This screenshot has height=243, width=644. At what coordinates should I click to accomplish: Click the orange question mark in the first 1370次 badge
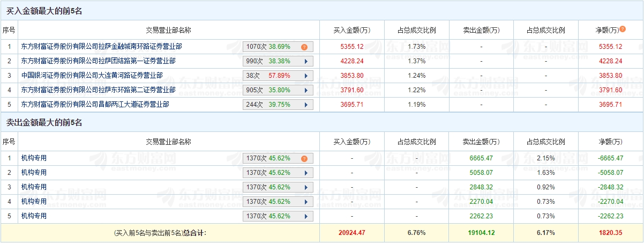click(x=304, y=159)
